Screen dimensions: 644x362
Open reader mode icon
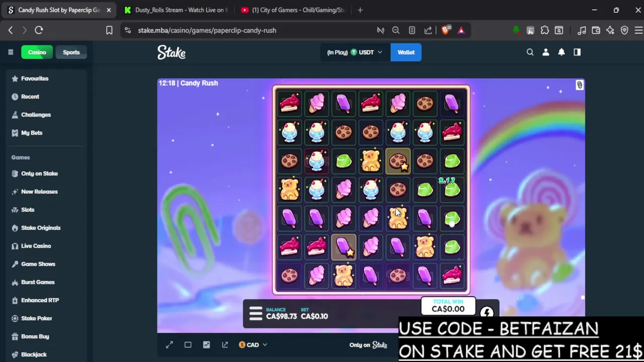[x=412, y=30]
